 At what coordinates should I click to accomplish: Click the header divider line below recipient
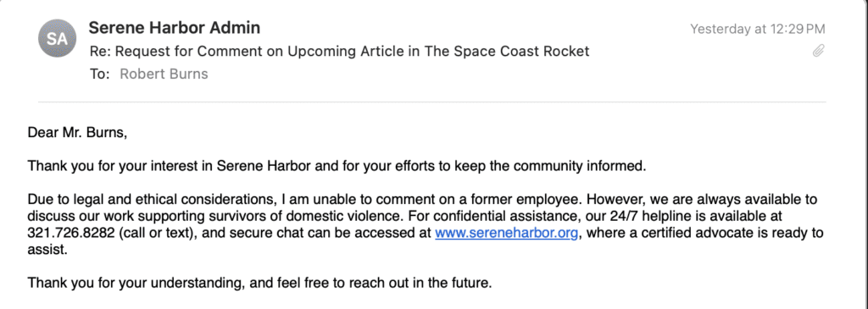point(431,102)
